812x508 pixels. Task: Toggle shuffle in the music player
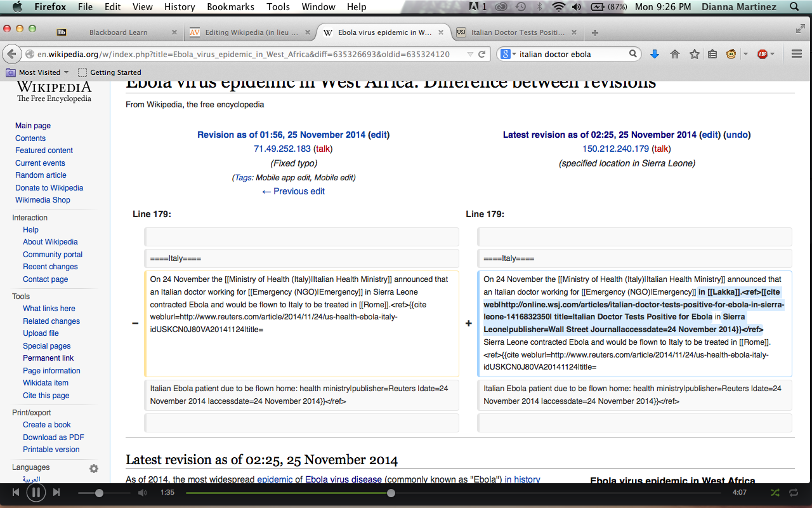[x=775, y=492]
